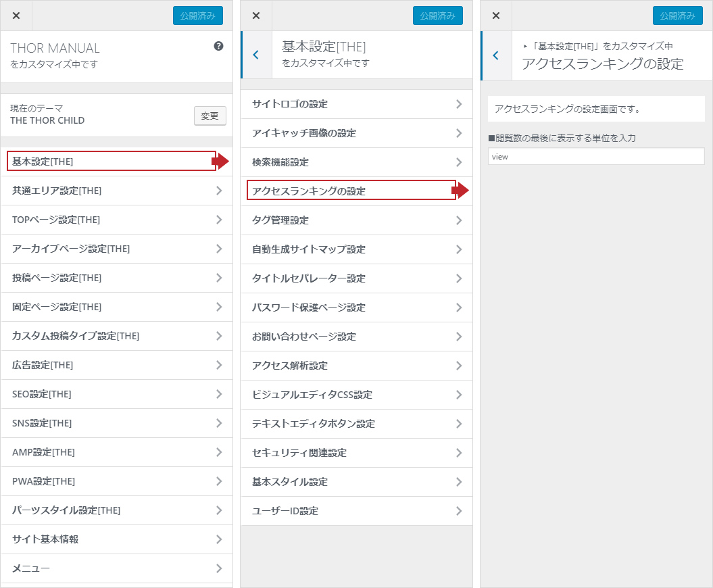
Task: Close the THOR MANUAL customizer panel
Action: [16, 16]
